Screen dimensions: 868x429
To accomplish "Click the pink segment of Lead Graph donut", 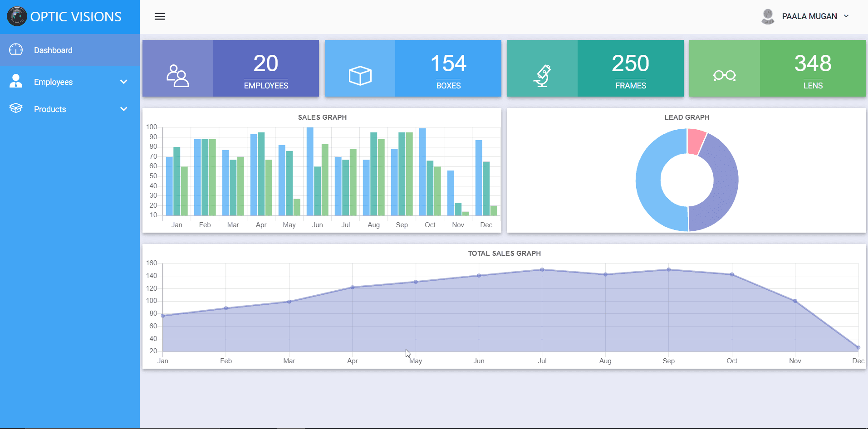I will pyautogui.click(x=695, y=141).
